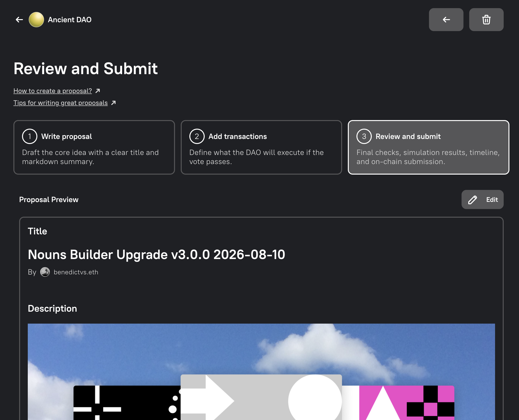The width and height of the screenshot is (519, 420).
Task: Click the arrow icon after How to create a proposal
Action: click(98, 91)
